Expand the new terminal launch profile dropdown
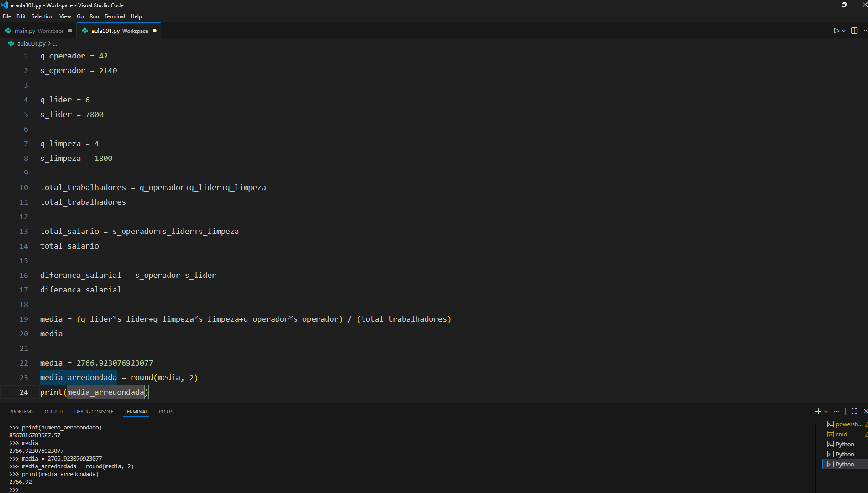 point(826,412)
